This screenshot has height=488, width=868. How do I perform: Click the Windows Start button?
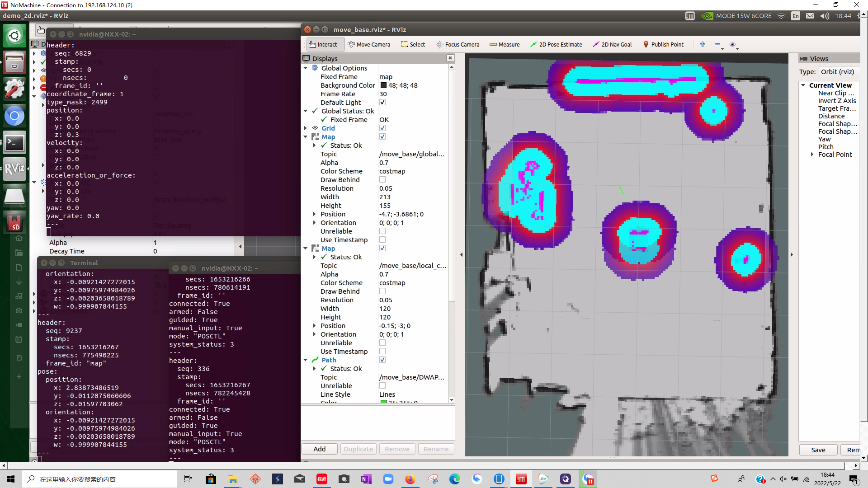pos(11,479)
